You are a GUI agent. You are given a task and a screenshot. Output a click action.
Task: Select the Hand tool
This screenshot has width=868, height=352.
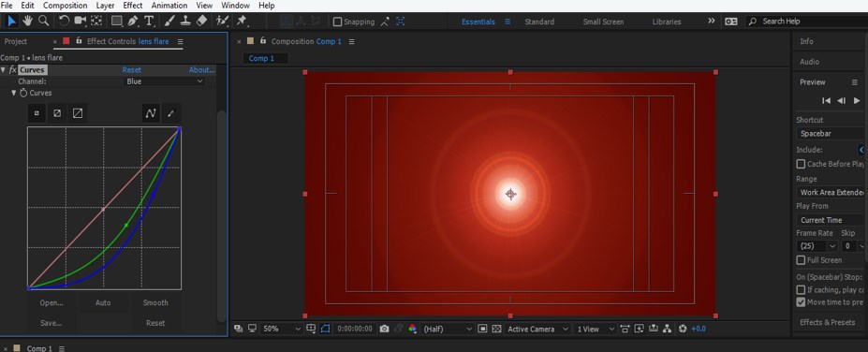(x=27, y=21)
